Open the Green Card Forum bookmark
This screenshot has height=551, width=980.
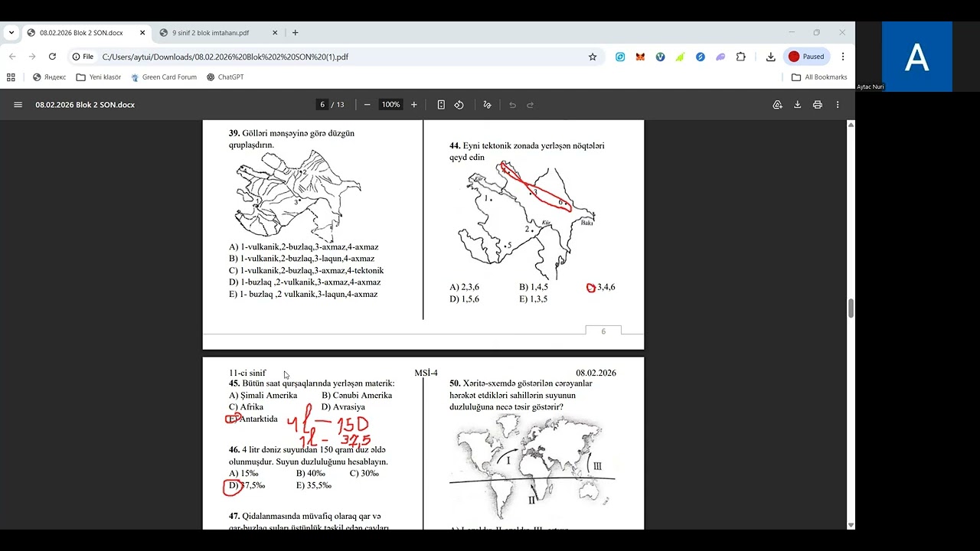point(164,77)
